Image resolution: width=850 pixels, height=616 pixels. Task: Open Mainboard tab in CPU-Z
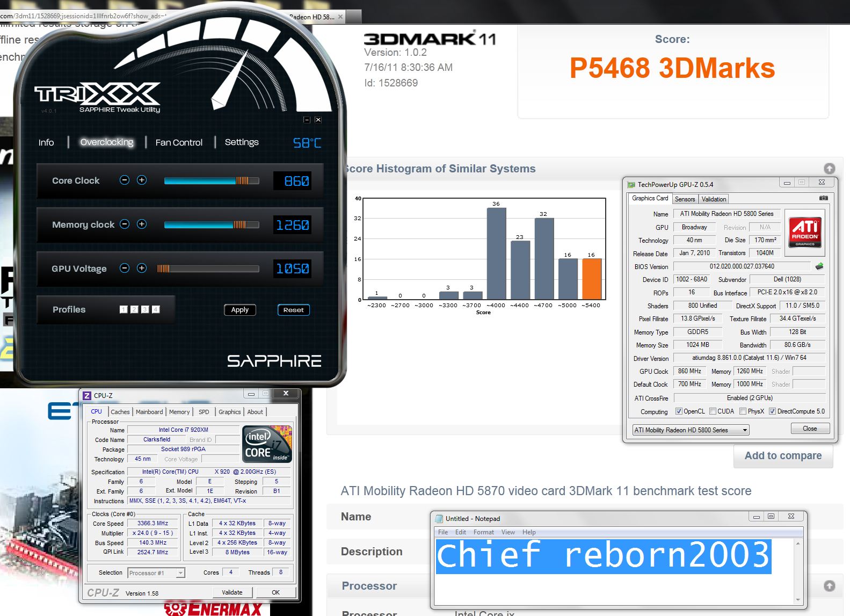pyautogui.click(x=149, y=412)
